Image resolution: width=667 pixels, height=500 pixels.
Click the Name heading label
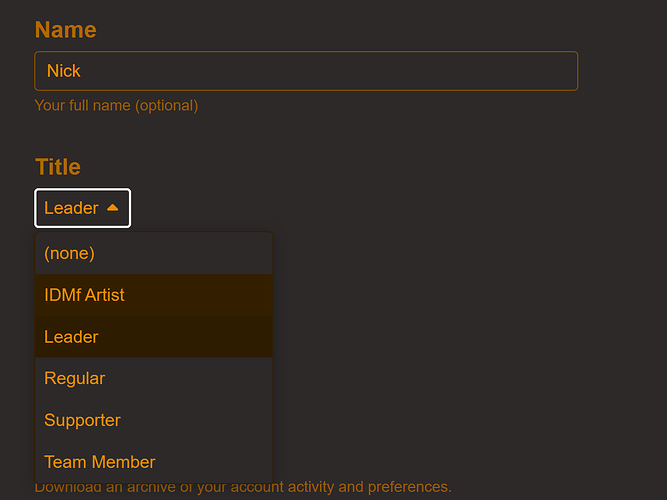tap(66, 30)
